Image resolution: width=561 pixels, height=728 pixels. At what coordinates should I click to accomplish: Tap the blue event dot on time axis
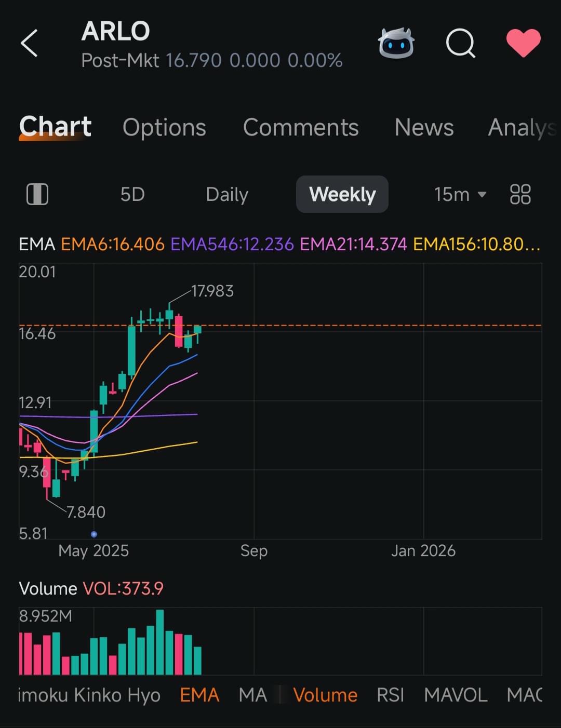click(94, 534)
